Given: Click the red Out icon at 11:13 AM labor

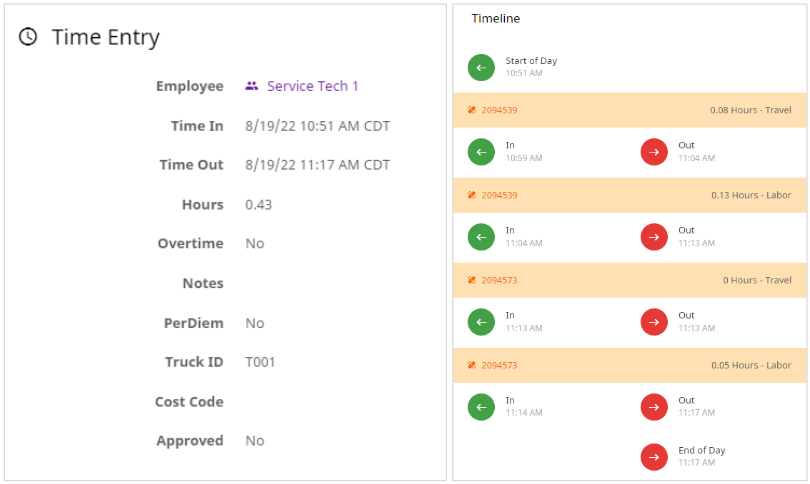Looking at the screenshot, I should tap(654, 237).
